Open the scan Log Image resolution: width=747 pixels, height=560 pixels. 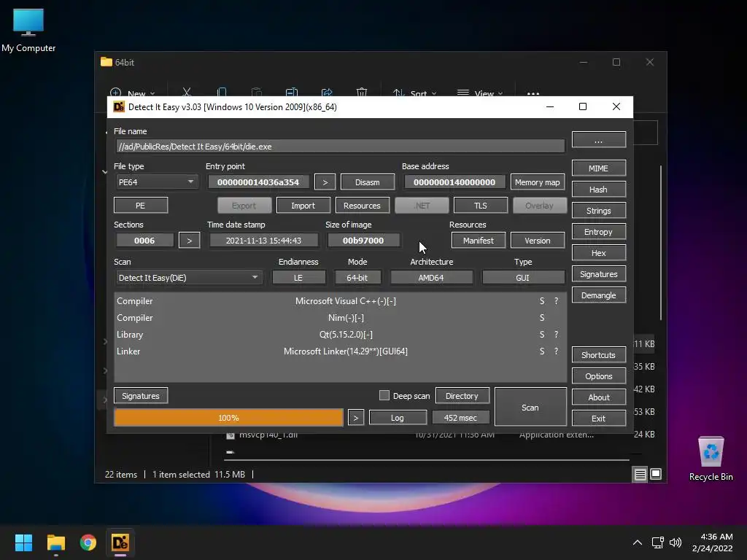(x=398, y=418)
